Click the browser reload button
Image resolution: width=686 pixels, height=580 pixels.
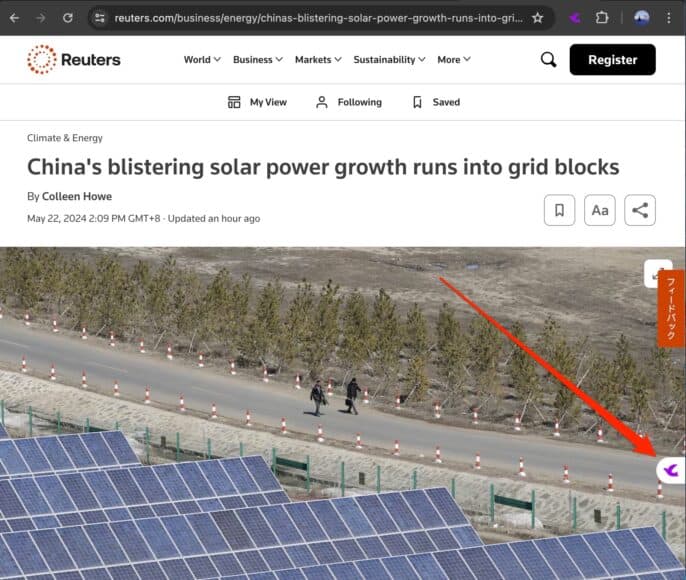68,17
